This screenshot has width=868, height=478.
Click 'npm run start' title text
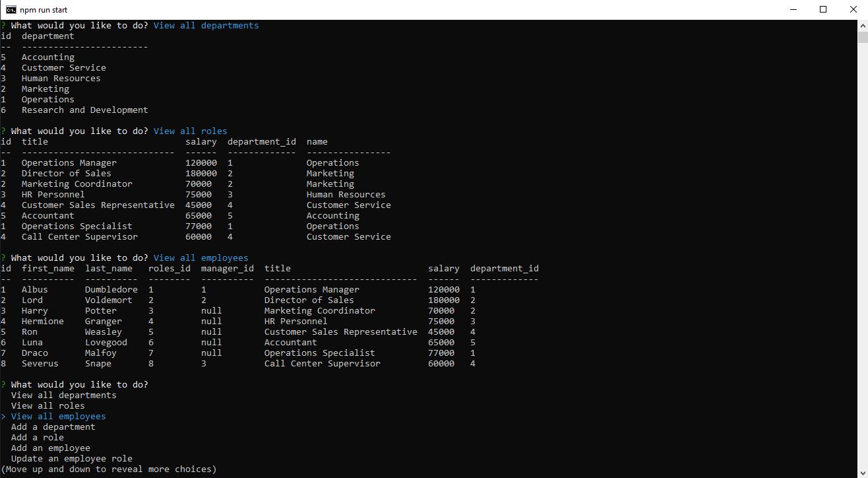pos(44,10)
